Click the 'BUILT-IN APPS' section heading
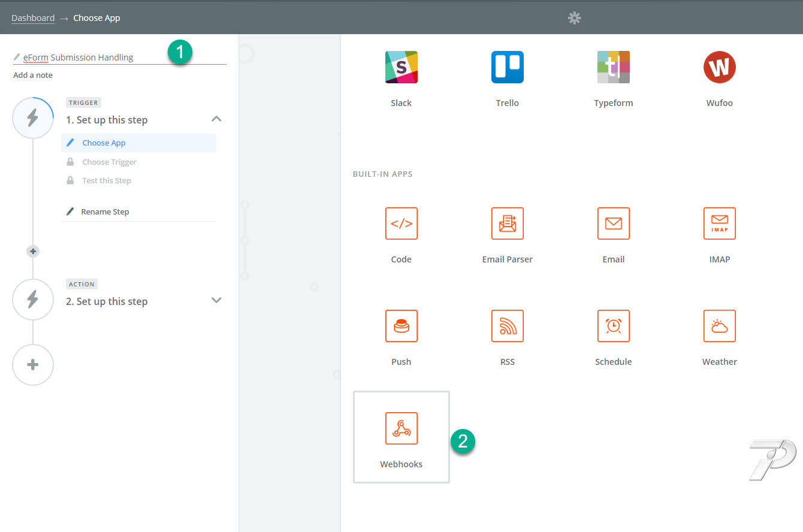Image resolution: width=803 pixels, height=532 pixels. (x=382, y=174)
